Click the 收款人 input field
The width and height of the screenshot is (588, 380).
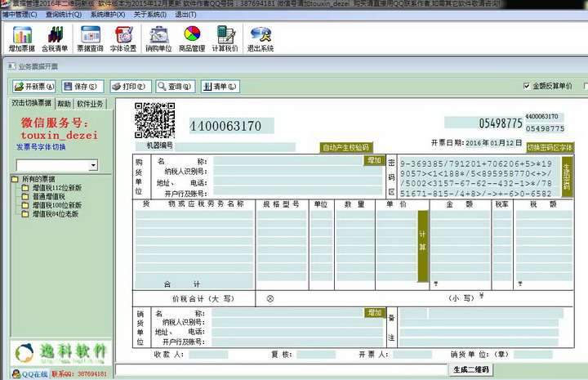(208, 355)
